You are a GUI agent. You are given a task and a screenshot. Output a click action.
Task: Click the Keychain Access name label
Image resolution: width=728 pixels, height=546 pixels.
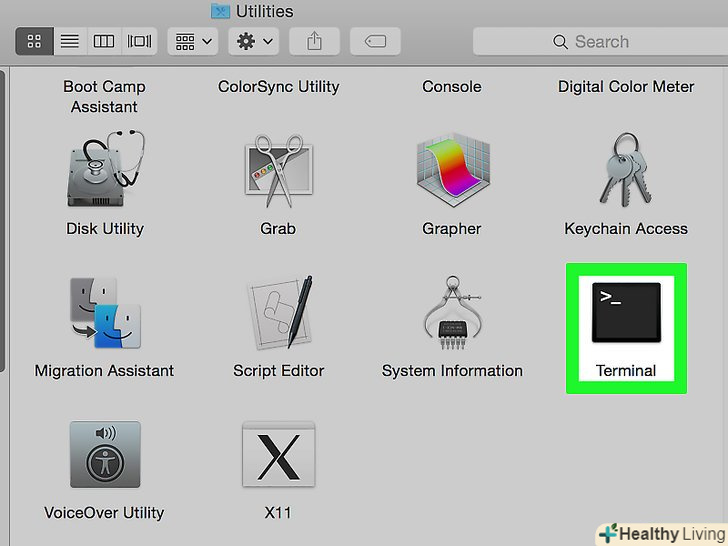click(626, 229)
